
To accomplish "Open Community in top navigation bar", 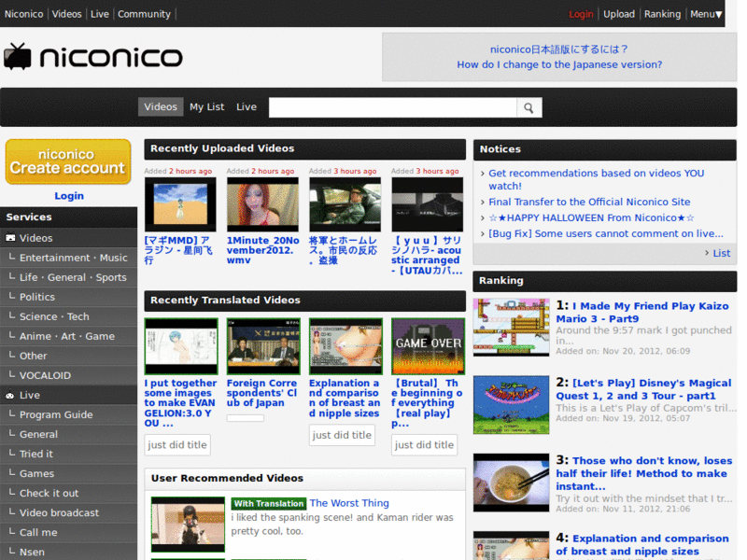I will coord(144,14).
